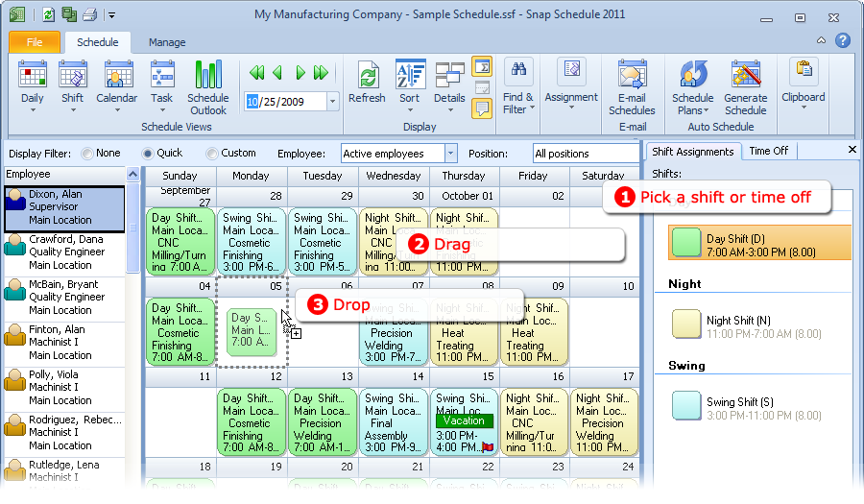
Task: Click the Vacation entry on the 15th
Action: 464,420
